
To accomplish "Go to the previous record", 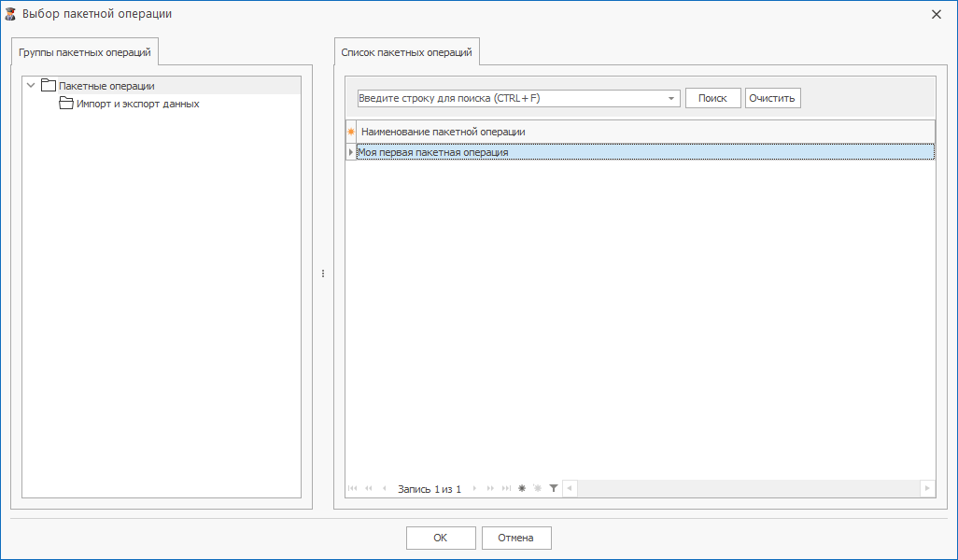I will click(x=385, y=488).
